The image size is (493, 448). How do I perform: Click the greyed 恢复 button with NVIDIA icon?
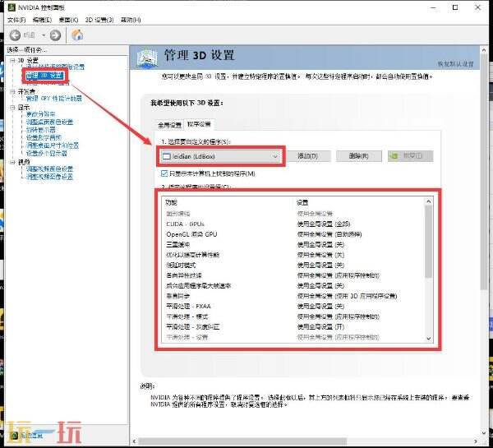click(410, 156)
